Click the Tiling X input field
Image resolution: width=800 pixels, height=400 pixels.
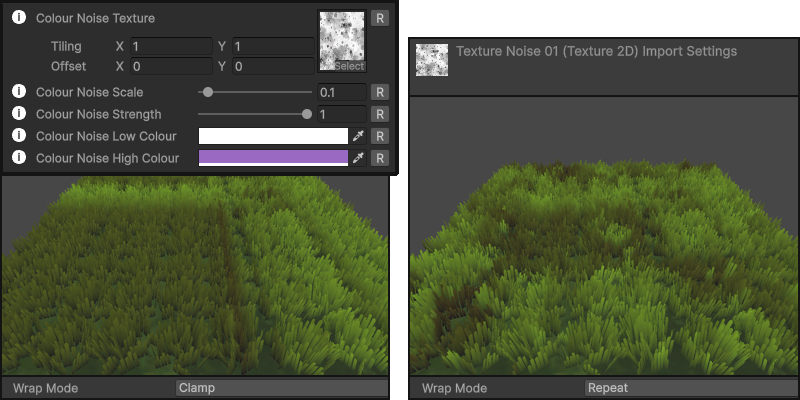tap(170, 46)
